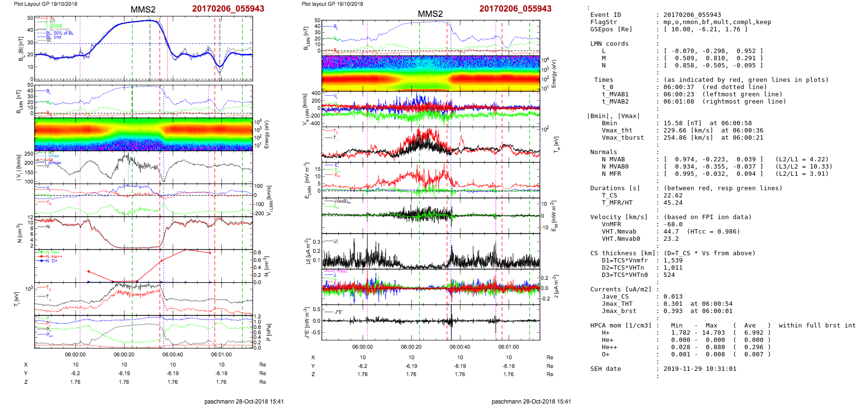Screen dimensions: 868x405
Task: Click the energy spectrogram panel in the right plot
Action: click(x=431, y=73)
